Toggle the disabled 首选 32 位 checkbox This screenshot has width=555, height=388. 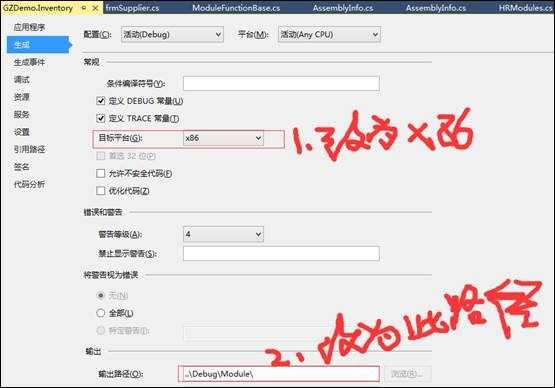pos(101,156)
